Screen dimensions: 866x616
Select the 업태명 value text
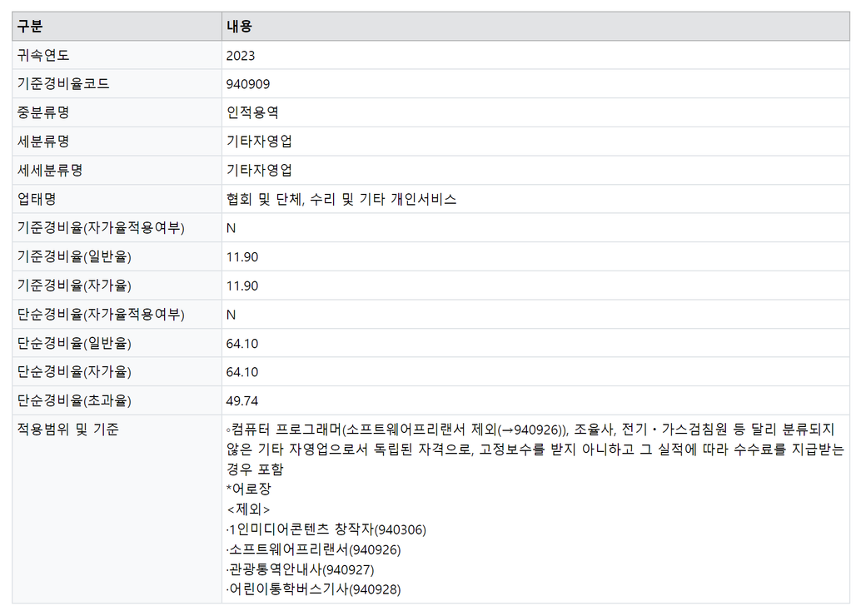[341, 199]
